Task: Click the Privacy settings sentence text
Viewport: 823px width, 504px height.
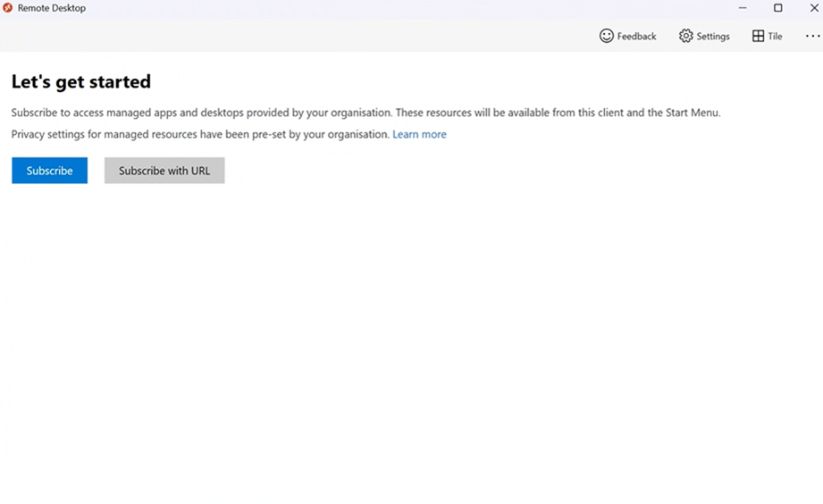Action: [200, 134]
